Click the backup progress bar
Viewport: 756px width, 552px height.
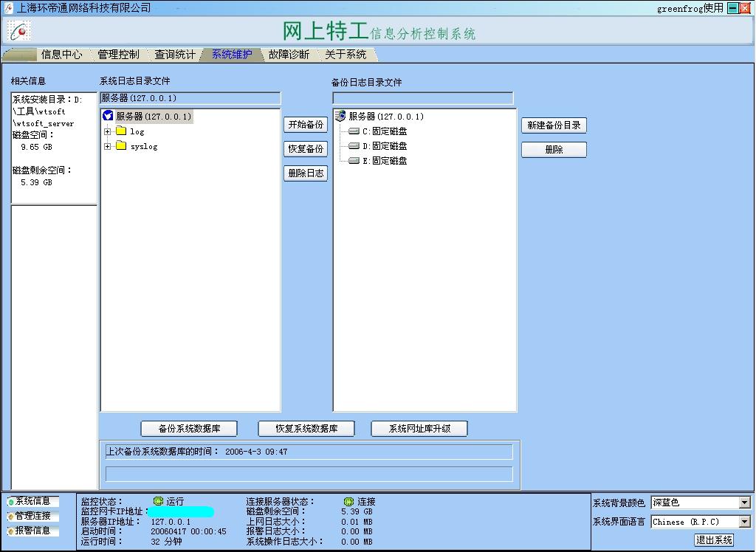point(309,474)
